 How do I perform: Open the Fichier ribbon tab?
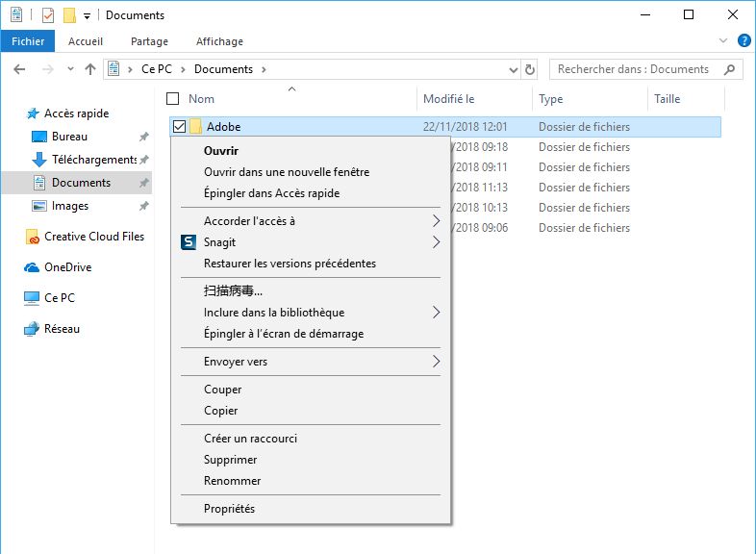(28, 41)
